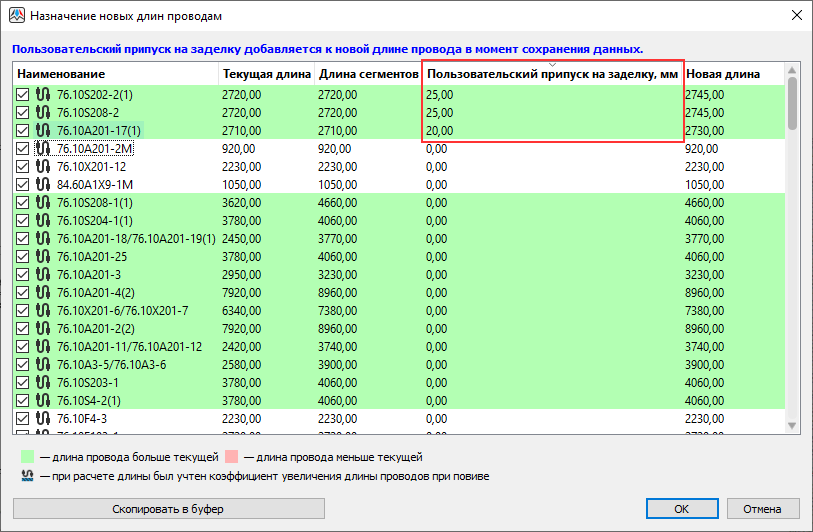The height and width of the screenshot is (532, 813).
Task: Click the wire icon of 76.10S208-1(1)
Action: 43,202
